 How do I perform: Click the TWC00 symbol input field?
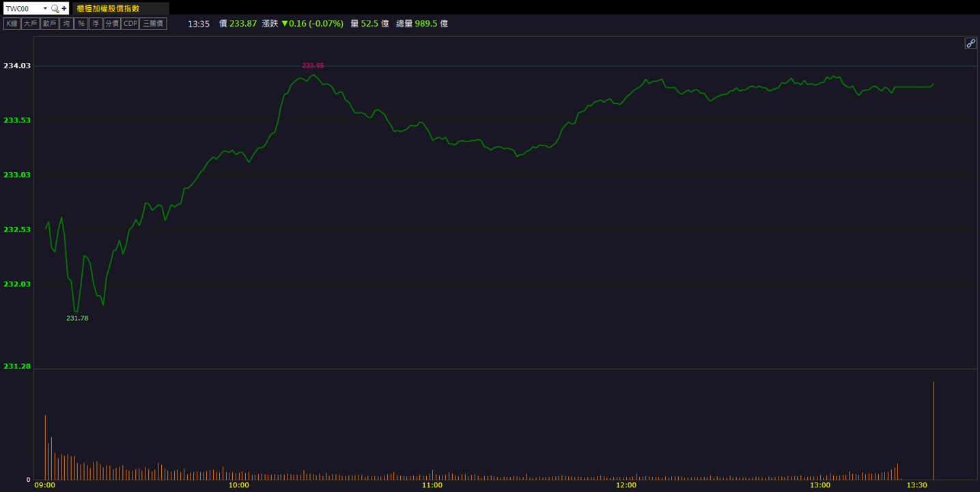(x=23, y=8)
